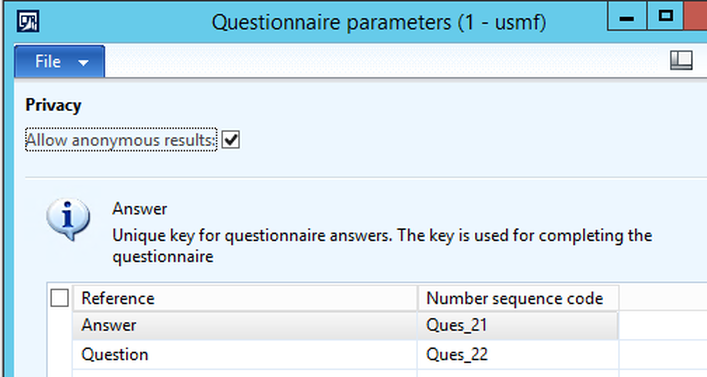
Task: Sort by Number sequence code column header
Action: click(518, 298)
